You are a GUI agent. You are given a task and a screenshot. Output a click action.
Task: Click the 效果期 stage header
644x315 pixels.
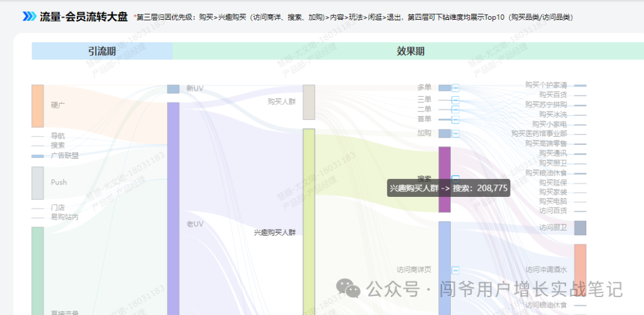[408, 51]
